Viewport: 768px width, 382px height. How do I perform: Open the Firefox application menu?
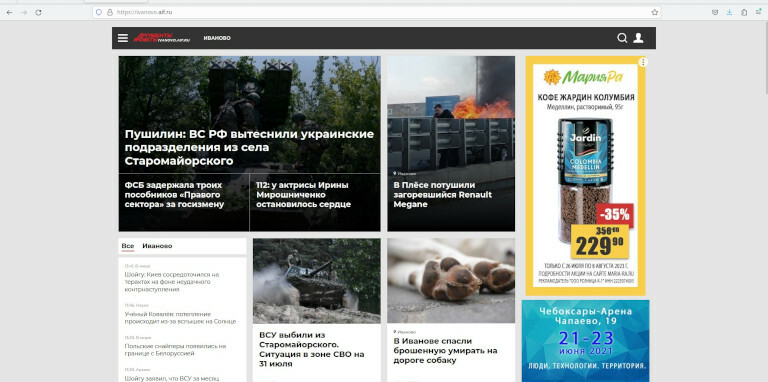click(x=758, y=12)
